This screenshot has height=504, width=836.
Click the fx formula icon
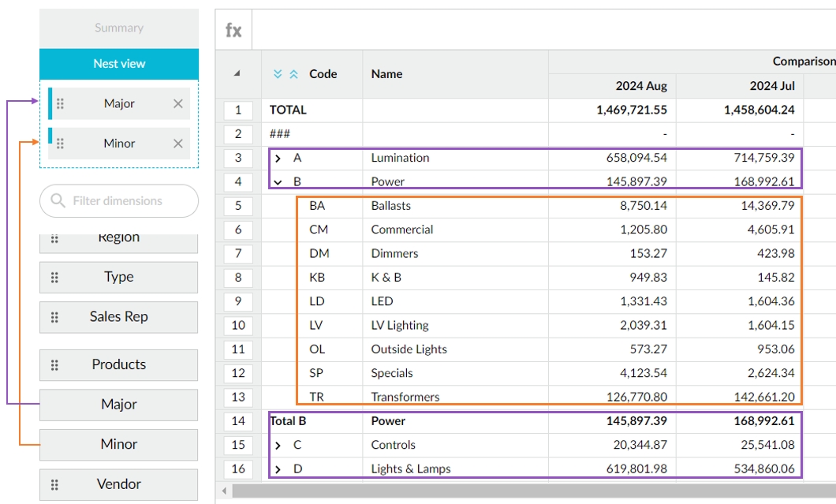pyautogui.click(x=233, y=30)
